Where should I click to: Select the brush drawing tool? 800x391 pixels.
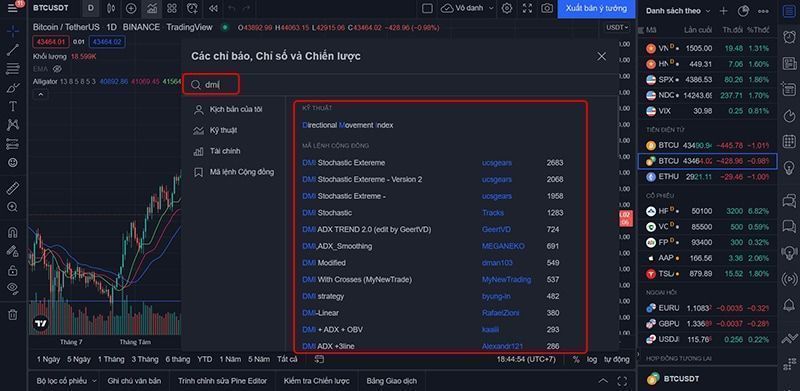(x=13, y=88)
